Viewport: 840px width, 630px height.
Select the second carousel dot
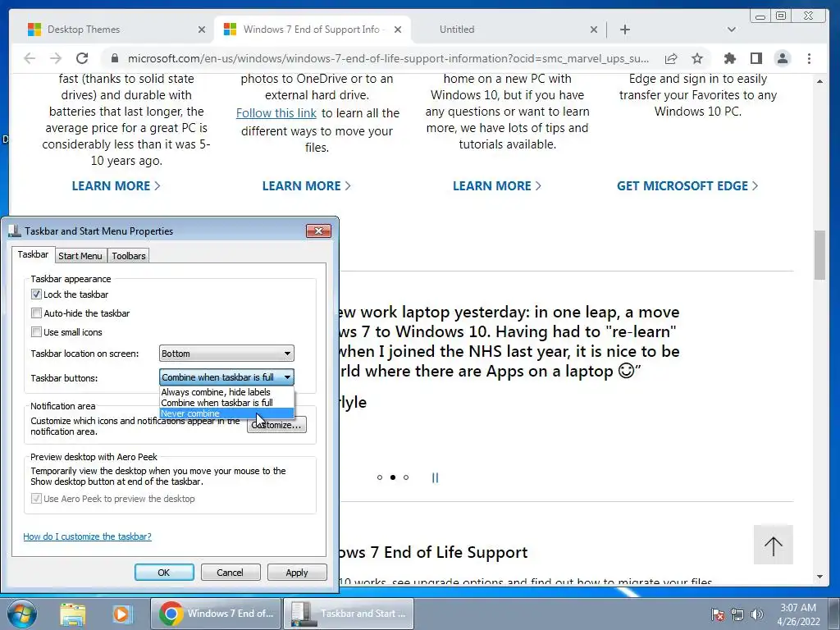click(393, 477)
